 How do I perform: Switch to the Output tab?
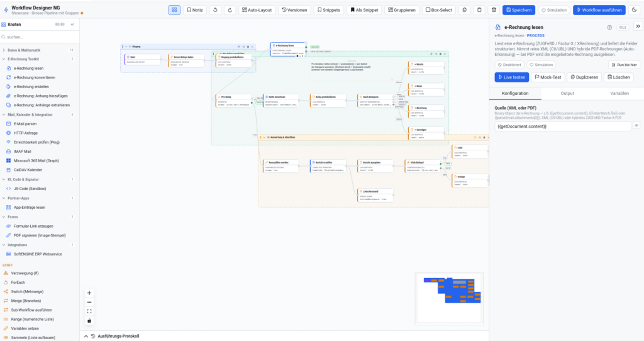click(x=567, y=93)
